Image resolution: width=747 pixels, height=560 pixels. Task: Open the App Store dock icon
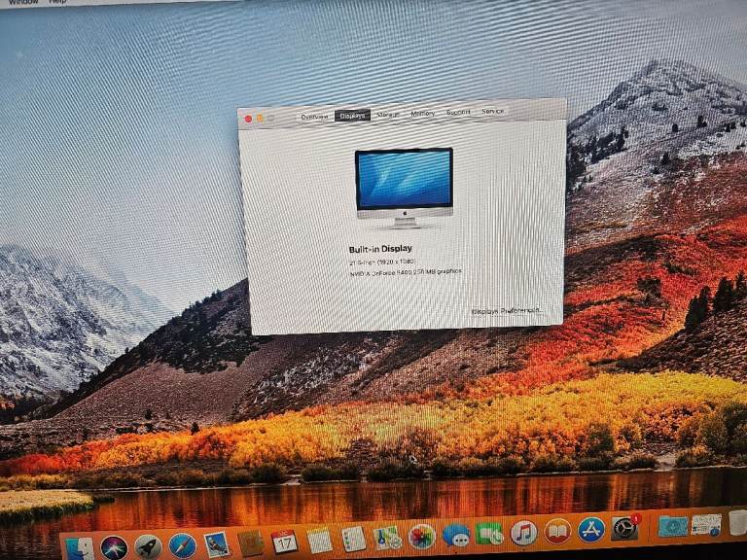(x=591, y=529)
